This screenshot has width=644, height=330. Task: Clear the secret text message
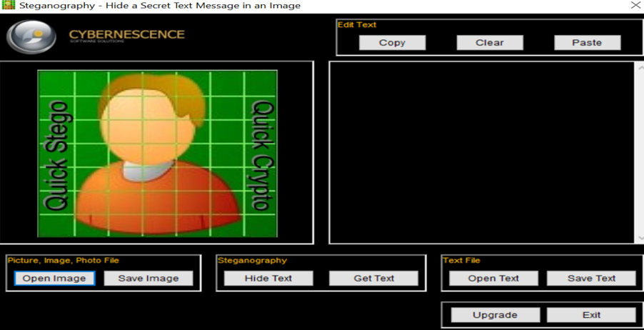pyautogui.click(x=490, y=43)
